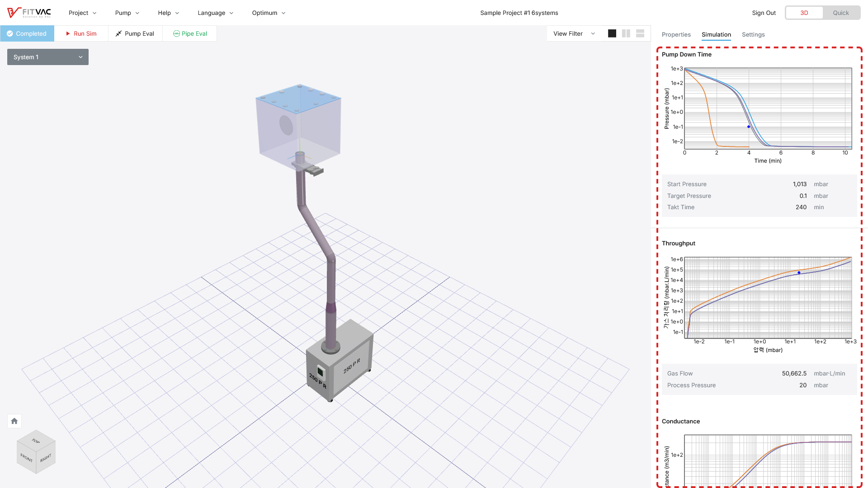Click the Conductance heading
The image size is (868, 488).
680,421
